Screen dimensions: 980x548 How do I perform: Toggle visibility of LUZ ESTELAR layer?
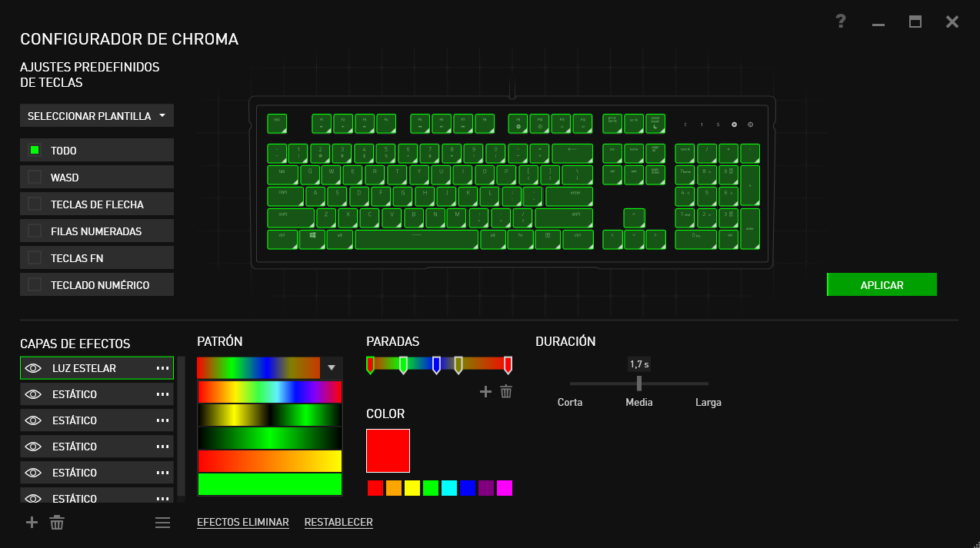(x=32, y=368)
